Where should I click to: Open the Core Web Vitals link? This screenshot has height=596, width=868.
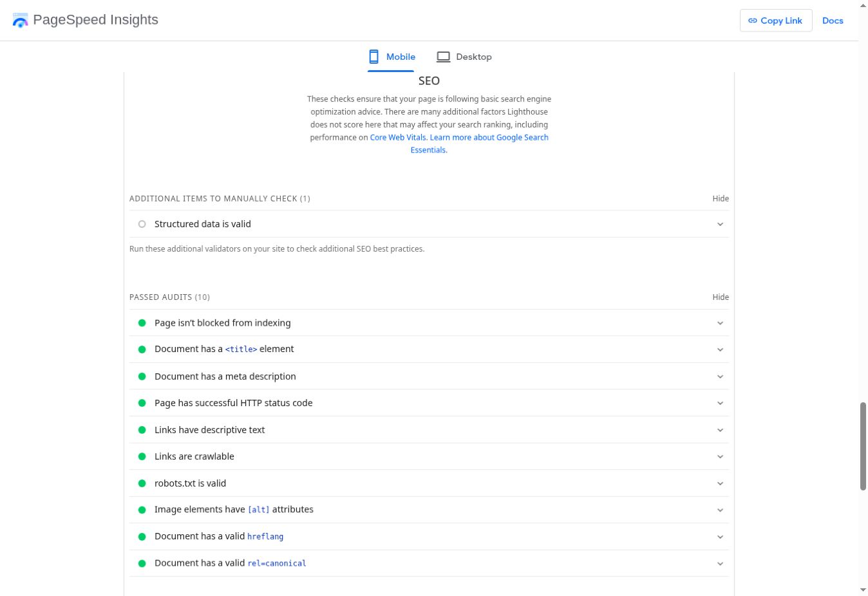point(397,137)
